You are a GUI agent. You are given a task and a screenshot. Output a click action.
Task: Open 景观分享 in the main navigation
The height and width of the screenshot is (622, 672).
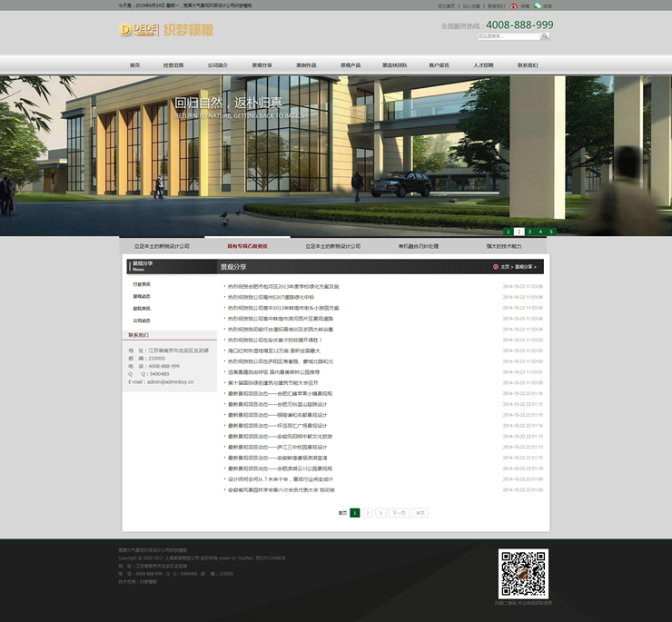(262, 65)
